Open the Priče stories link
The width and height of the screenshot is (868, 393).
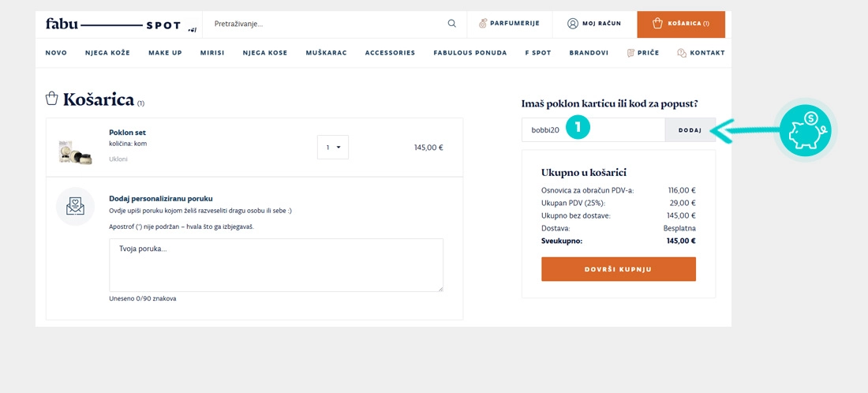642,53
